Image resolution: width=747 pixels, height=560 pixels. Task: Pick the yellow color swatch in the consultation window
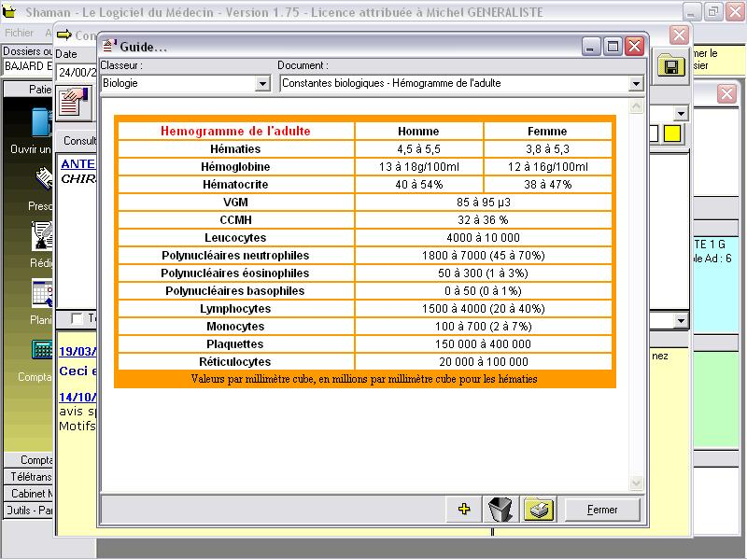(671, 133)
